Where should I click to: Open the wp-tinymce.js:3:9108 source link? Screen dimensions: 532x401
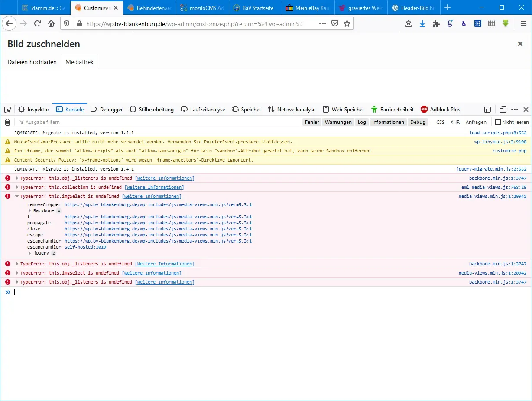[x=500, y=142]
